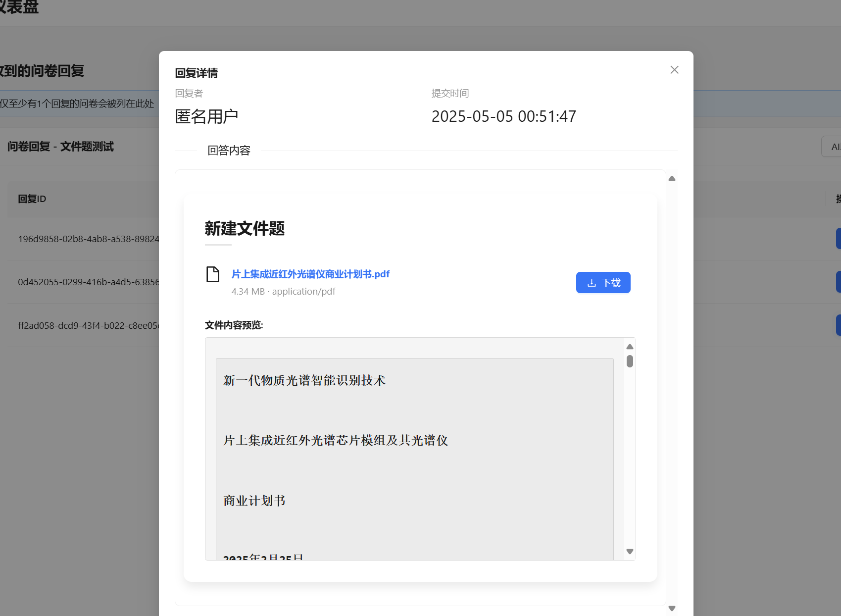The width and height of the screenshot is (841, 616).
Task: Click the up arrow of the answer content scrollbar
Action: tap(672, 178)
